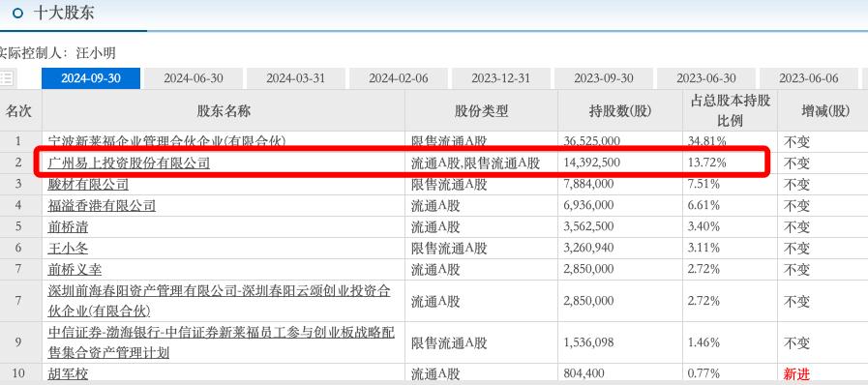This screenshot has width=868, height=385.
Task: Click 流通A股 in the 福溢香港 row
Action: pyautogui.click(x=435, y=206)
